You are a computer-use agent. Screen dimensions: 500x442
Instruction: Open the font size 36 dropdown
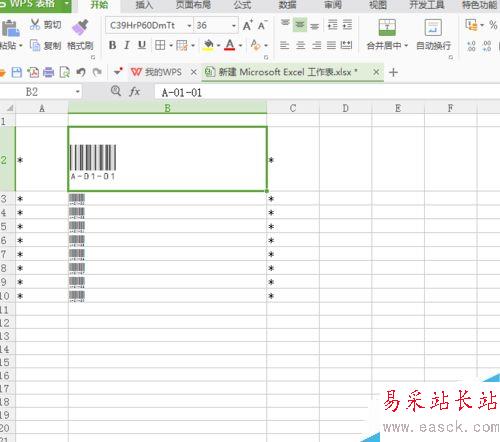(x=234, y=25)
